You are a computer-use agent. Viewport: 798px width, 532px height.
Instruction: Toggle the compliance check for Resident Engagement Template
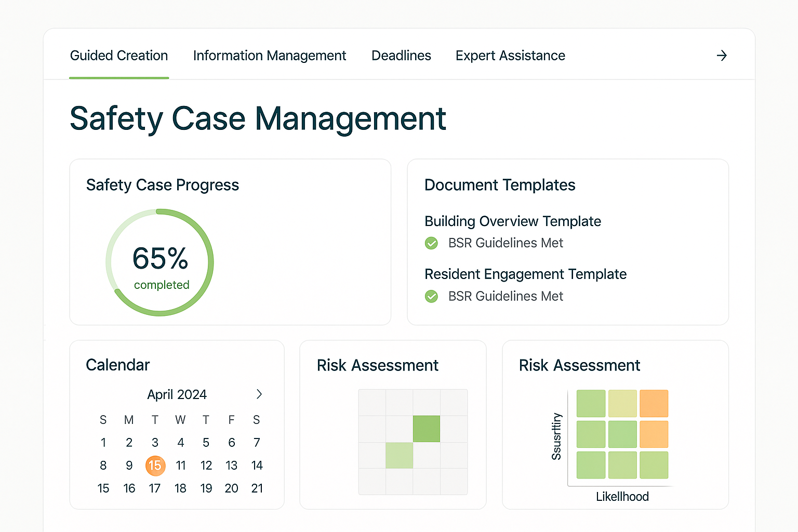431,296
